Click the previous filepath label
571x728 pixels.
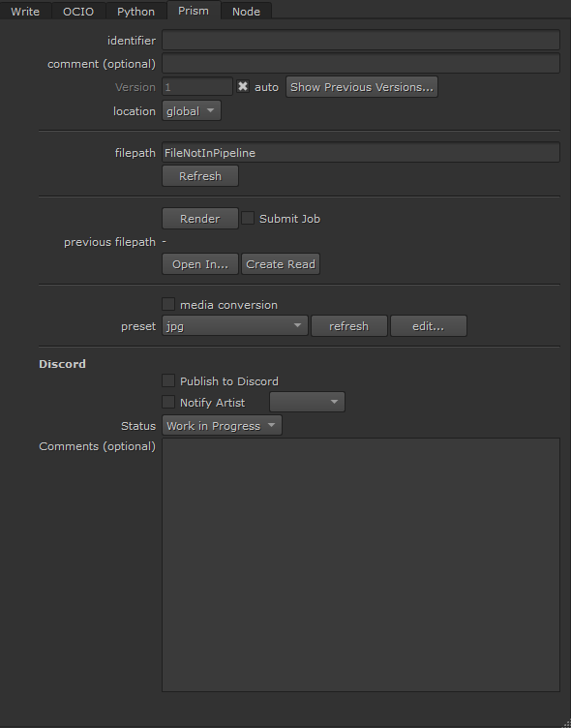coord(109,242)
